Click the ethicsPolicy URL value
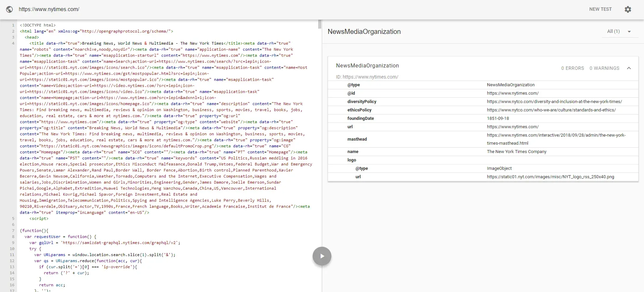 coord(551,110)
